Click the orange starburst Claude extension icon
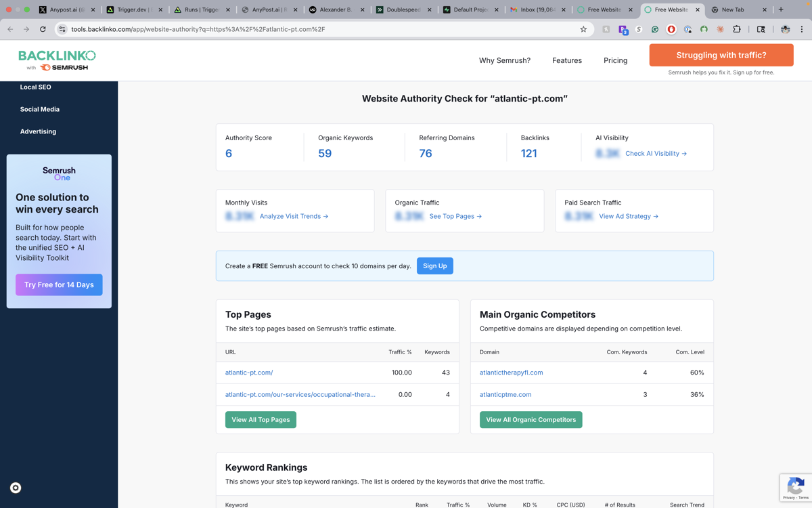 [x=720, y=29]
